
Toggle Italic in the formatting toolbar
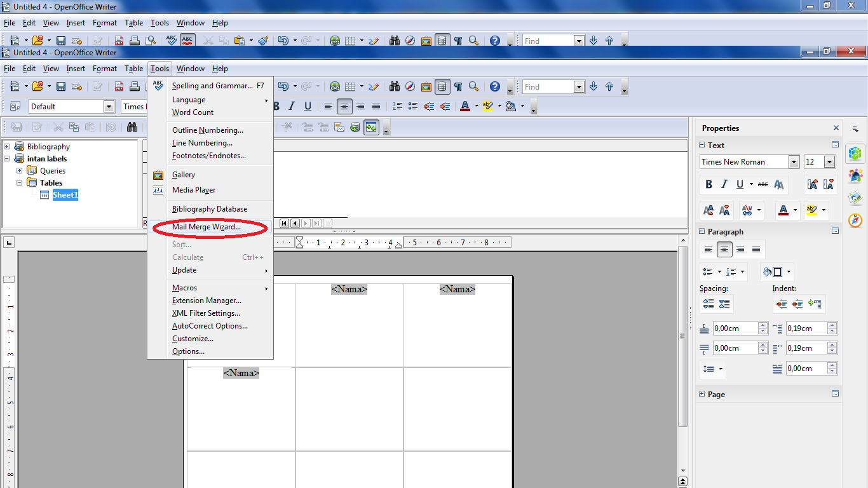coord(292,107)
